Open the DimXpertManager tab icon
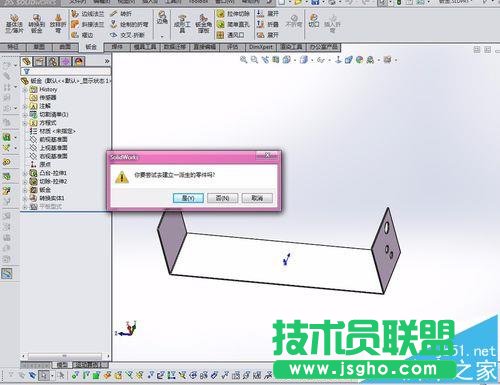Screen dimensions: 500x385 coord(66,61)
